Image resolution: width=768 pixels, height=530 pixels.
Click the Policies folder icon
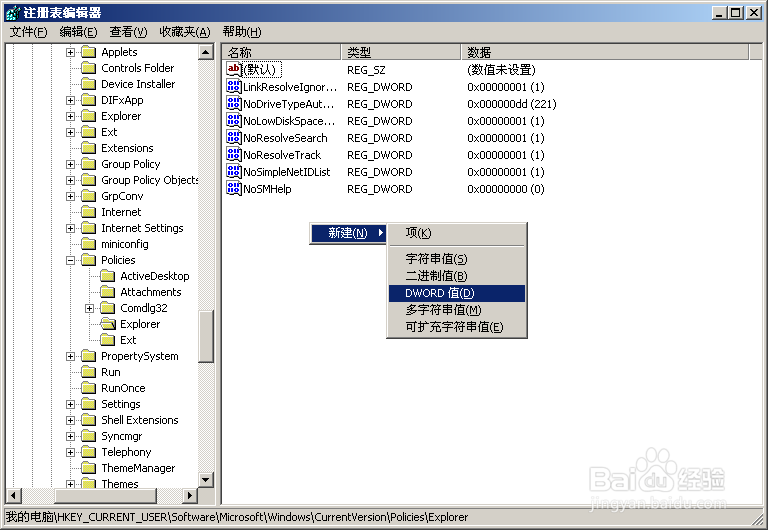pos(89,260)
